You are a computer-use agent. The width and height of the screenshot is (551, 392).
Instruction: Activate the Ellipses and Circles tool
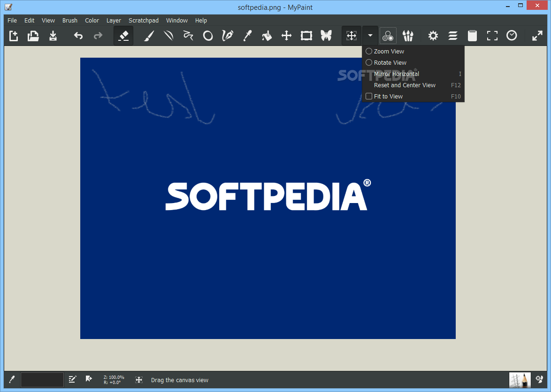click(208, 35)
